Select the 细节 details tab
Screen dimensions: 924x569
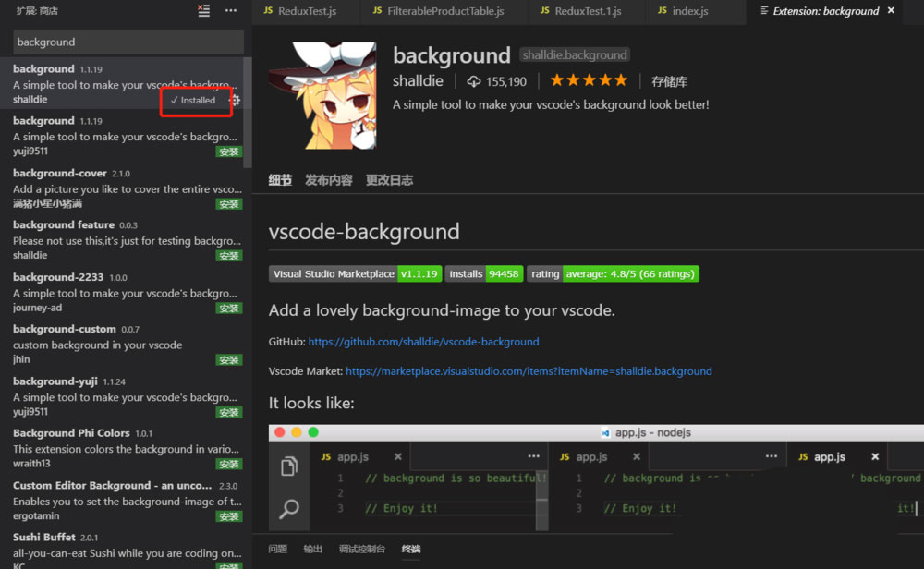pos(280,180)
